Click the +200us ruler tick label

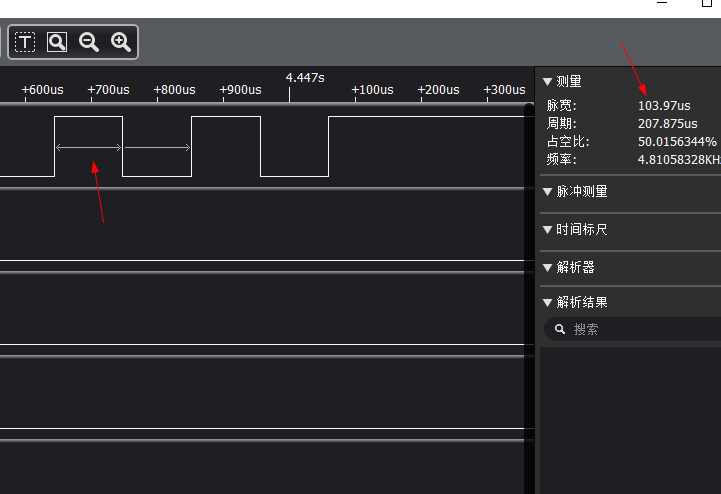438,90
